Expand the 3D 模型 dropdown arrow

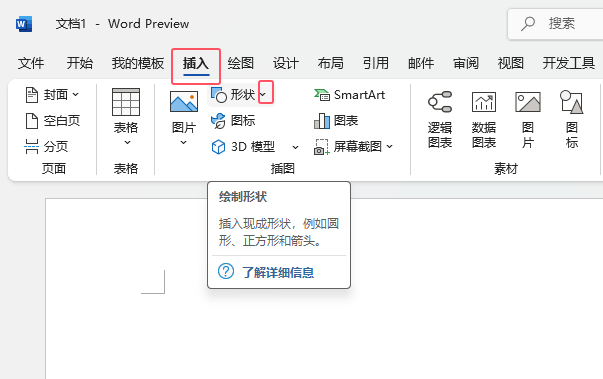coord(295,147)
